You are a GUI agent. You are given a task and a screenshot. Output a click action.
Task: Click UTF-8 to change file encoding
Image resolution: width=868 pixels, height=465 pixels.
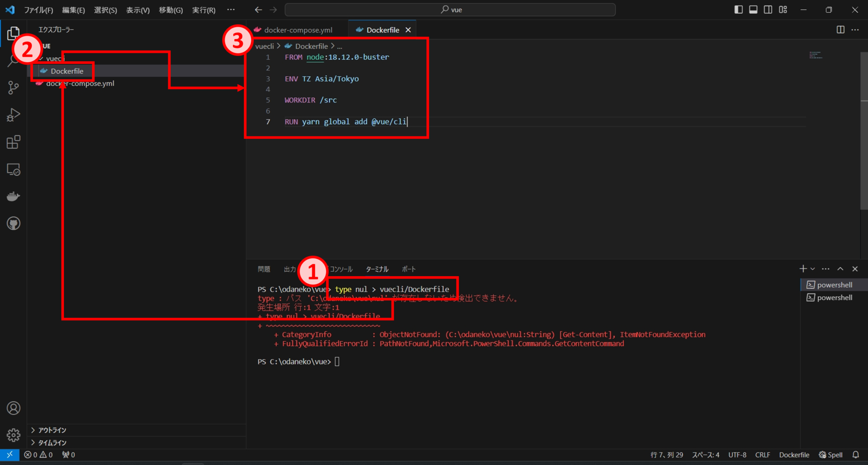(737, 454)
